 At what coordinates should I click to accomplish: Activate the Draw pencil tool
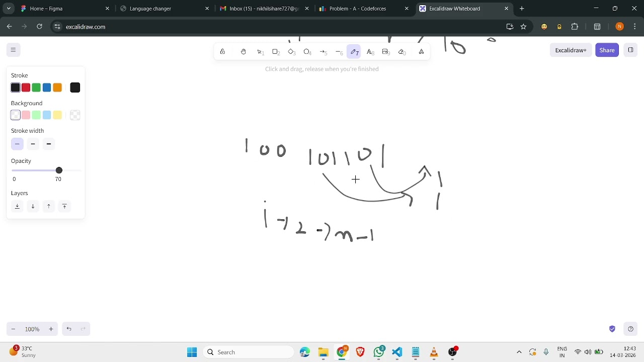[355, 52]
